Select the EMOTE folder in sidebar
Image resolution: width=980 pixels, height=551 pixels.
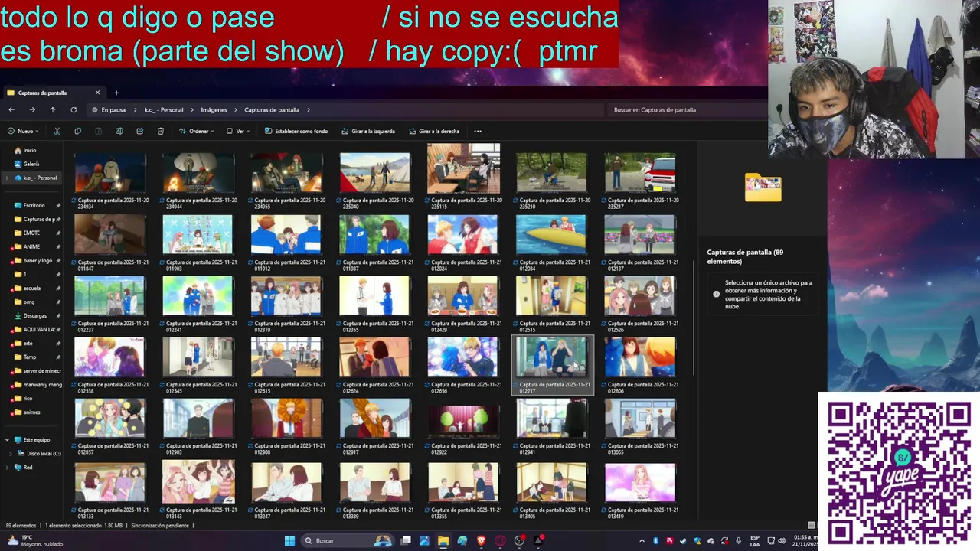point(31,233)
